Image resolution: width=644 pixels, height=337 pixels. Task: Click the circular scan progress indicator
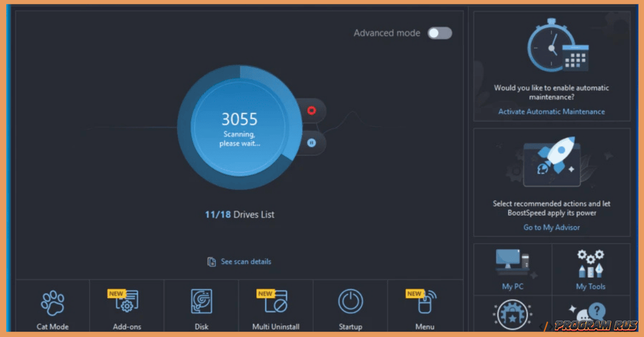click(240, 128)
